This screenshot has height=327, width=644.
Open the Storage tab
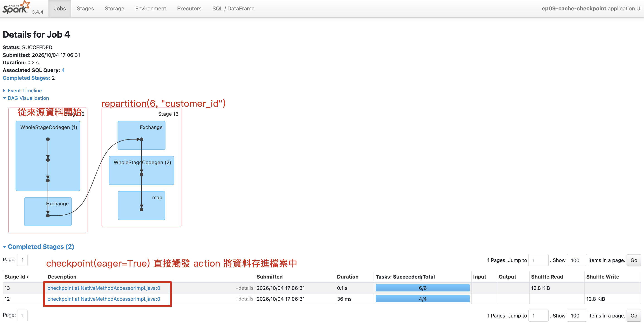(115, 9)
